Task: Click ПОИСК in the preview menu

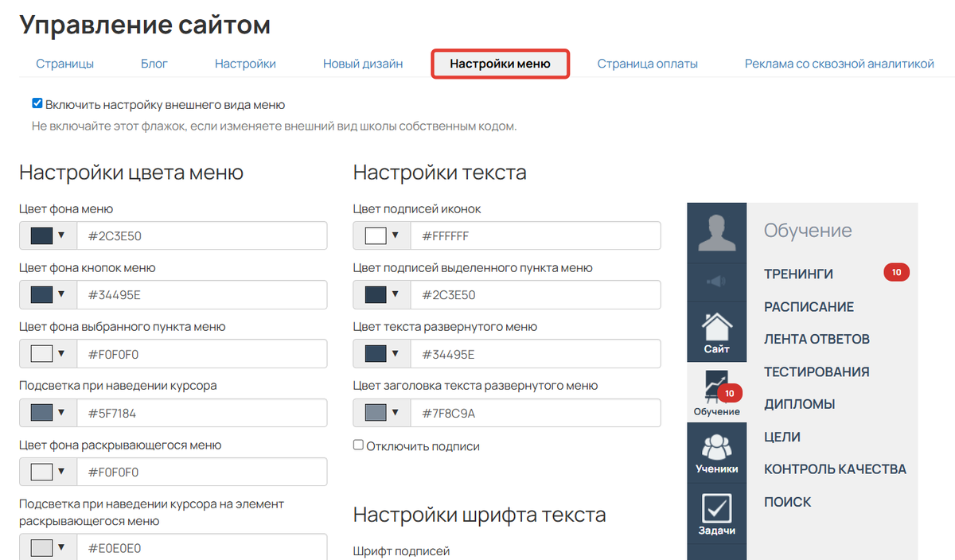Action: (x=788, y=502)
